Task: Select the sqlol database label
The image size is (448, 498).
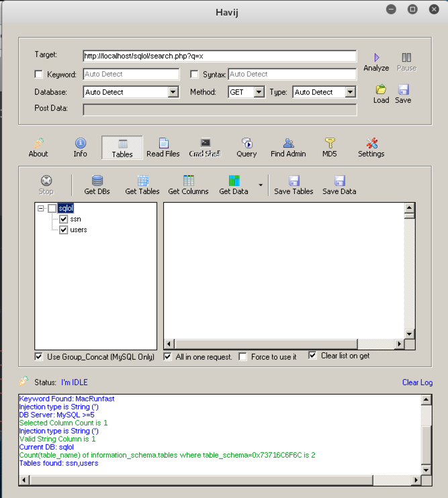Action: [x=66, y=208]
